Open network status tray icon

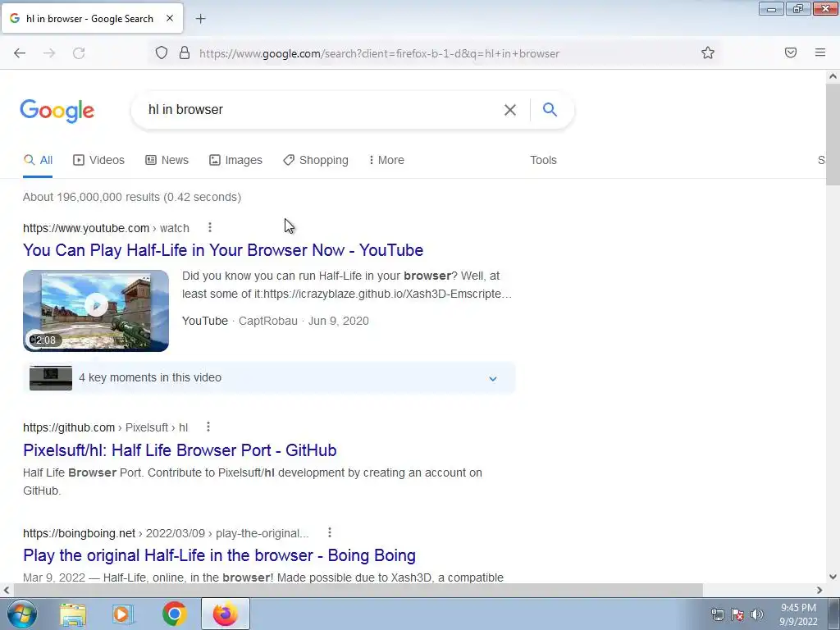click(717, 614)
